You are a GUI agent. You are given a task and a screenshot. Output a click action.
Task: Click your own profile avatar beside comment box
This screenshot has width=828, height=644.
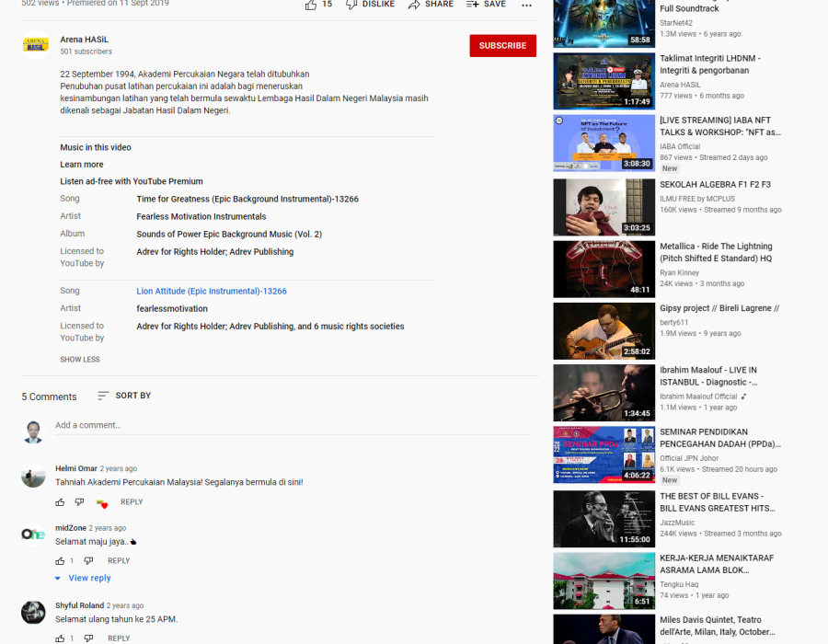coord(33,431)
